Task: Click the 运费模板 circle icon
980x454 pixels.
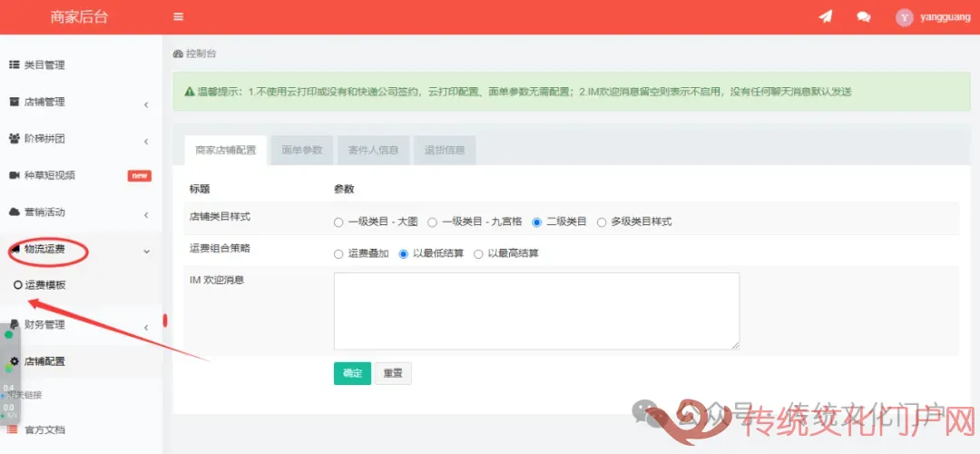Action: click(x=17, y=285)
